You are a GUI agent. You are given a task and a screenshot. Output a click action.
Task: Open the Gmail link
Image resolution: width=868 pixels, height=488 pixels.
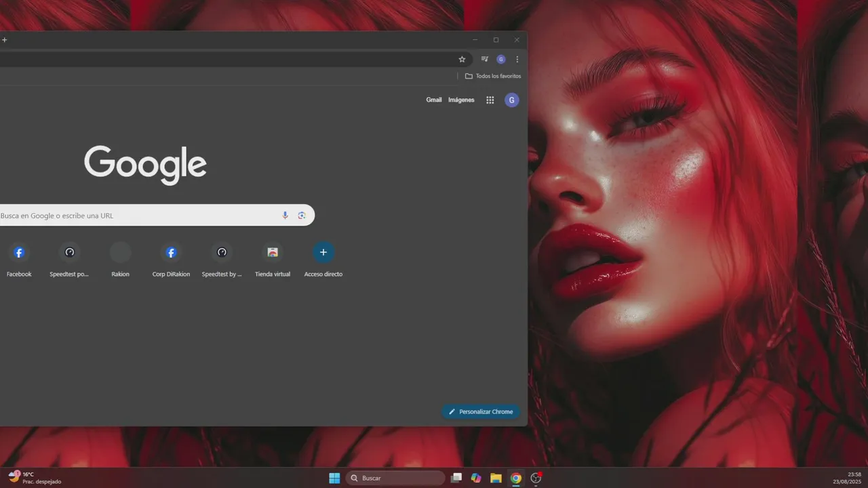(434, 100)
